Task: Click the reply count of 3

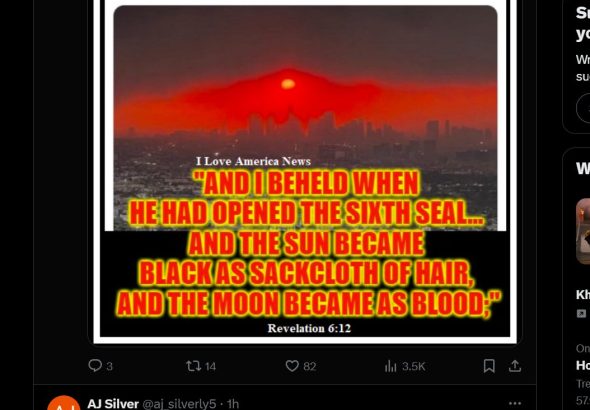Action: 109,366
